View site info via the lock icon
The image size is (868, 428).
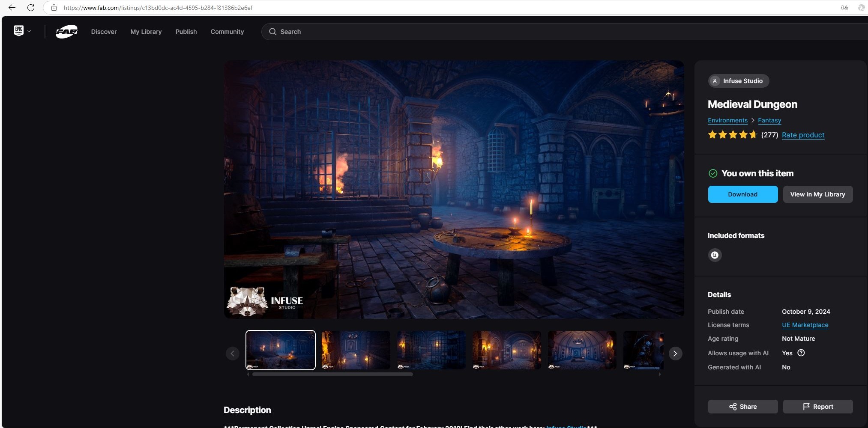(x=54, y=8)
